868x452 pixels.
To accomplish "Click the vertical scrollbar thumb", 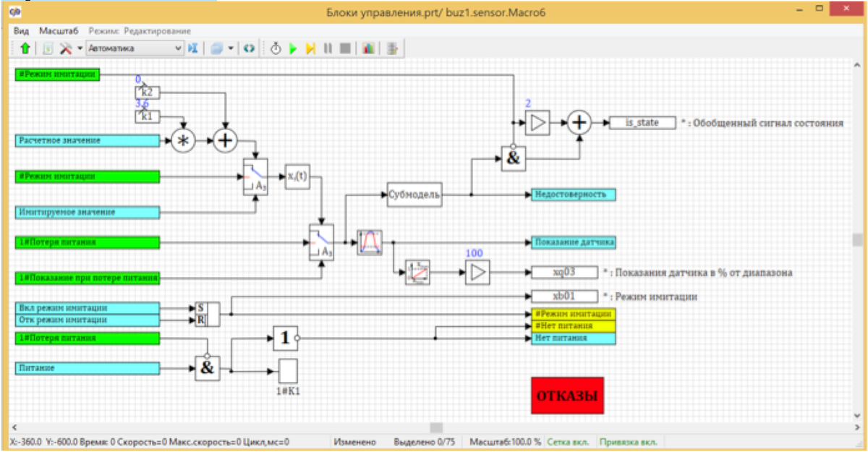I will click(857, 240).
